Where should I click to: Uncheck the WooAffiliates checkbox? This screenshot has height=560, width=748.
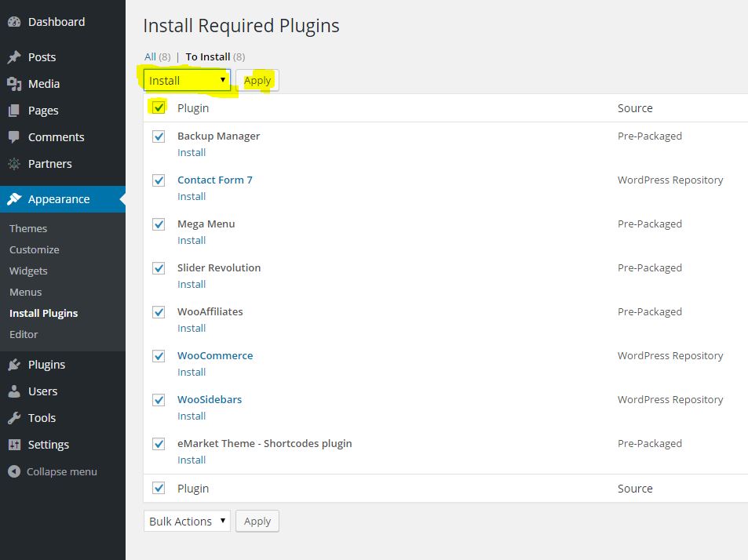pos(159,311)
